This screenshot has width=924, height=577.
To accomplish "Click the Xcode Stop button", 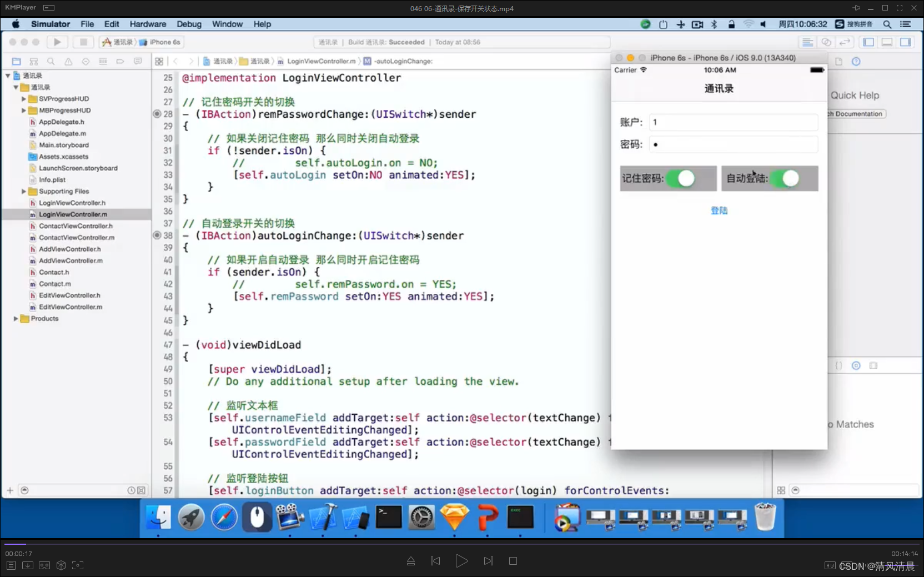I will 83,42.
